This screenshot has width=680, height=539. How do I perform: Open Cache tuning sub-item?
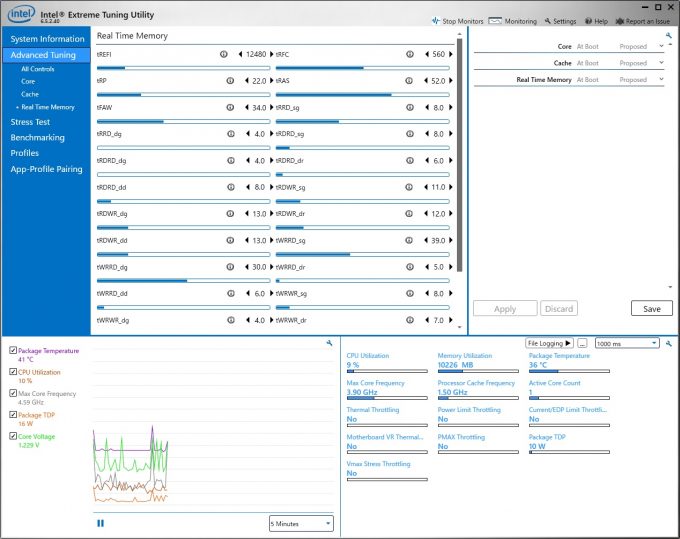30,94
